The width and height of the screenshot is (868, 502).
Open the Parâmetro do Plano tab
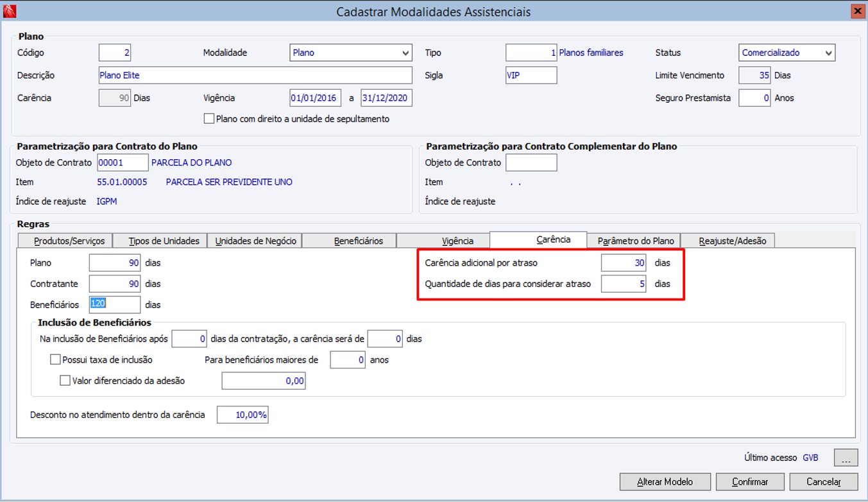click(x=635, y=241)
